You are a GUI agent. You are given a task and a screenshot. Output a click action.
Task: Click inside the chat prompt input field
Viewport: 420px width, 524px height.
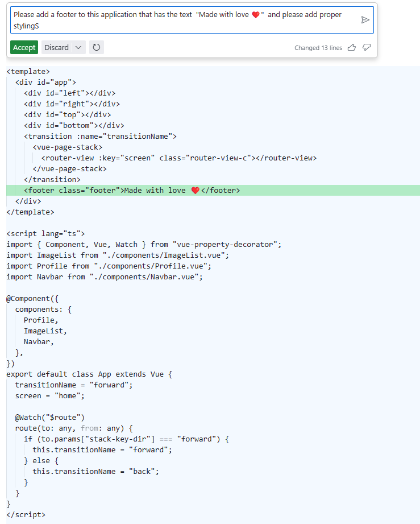click(171, 20)
